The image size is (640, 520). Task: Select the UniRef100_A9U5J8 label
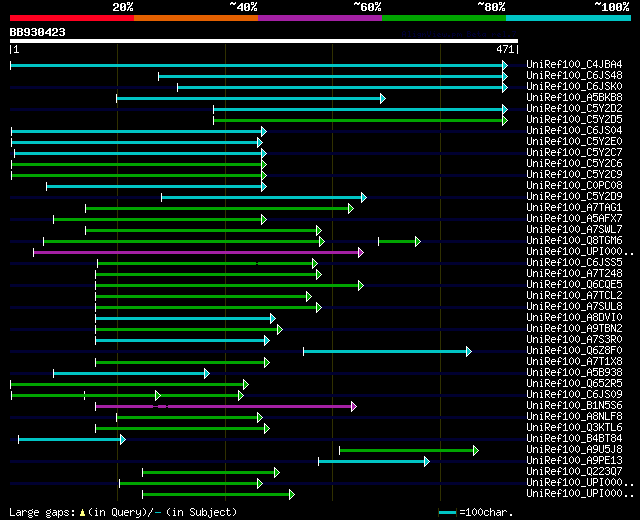click(x=574, y=450)
